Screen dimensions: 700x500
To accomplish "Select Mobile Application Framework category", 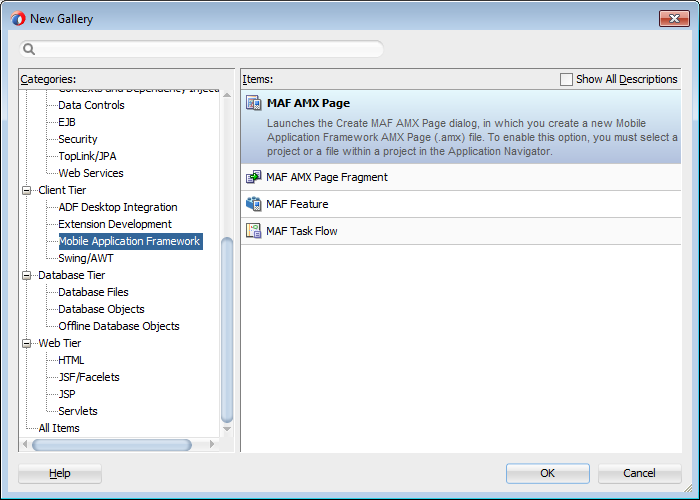I will (x=130, y=241).
